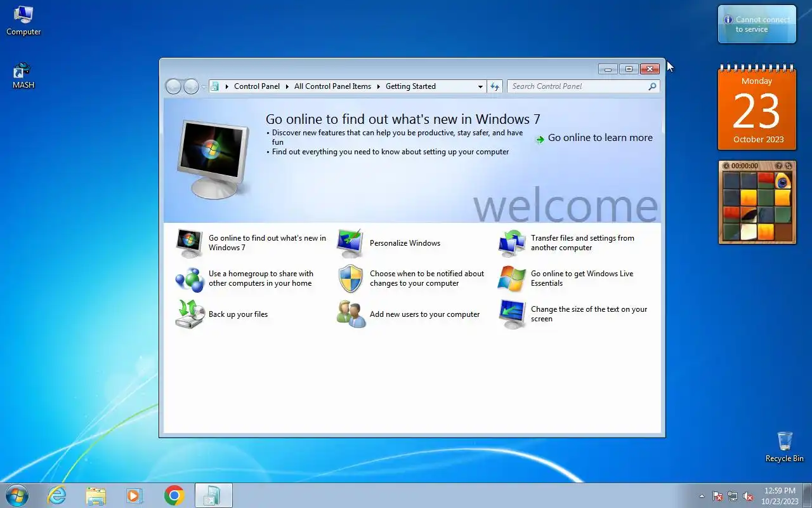
Task: Click the Back navigation arrow button
Action: point(173,86)
